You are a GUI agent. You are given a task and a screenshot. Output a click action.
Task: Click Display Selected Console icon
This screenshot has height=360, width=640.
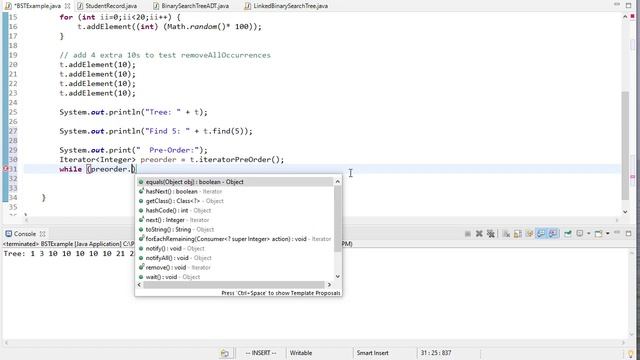point(580,234)
